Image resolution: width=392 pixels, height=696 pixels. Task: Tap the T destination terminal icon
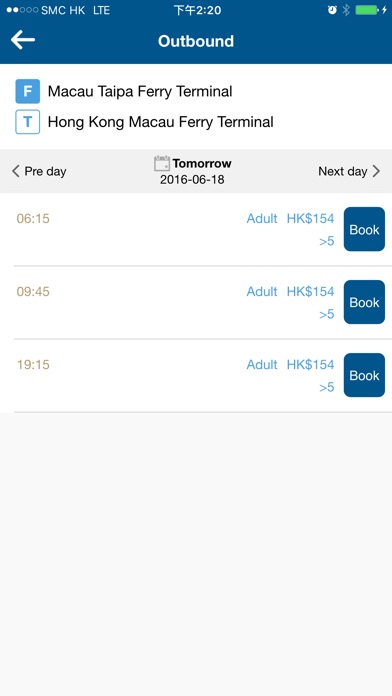pyautogui.click(x=28, y=122)
